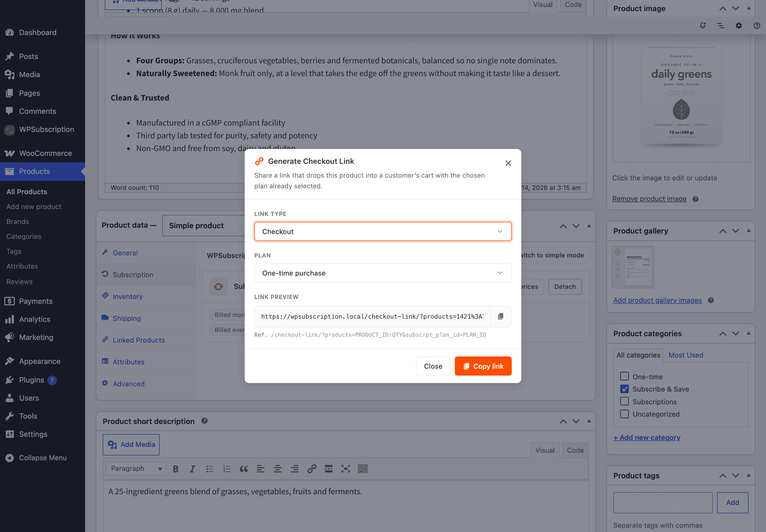
Task: Click the Add tag button
Action: [732, 502]
